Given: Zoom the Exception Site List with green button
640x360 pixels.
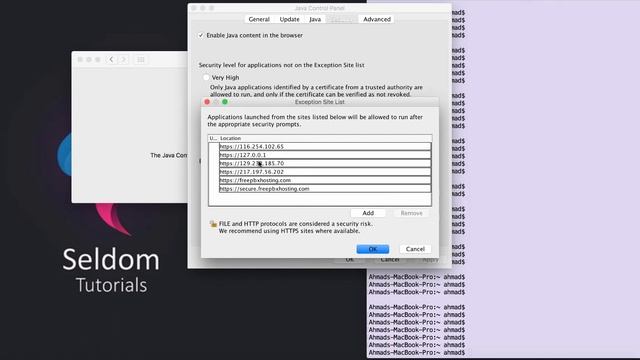Looking at the screenshot, I should coord(225,102).
